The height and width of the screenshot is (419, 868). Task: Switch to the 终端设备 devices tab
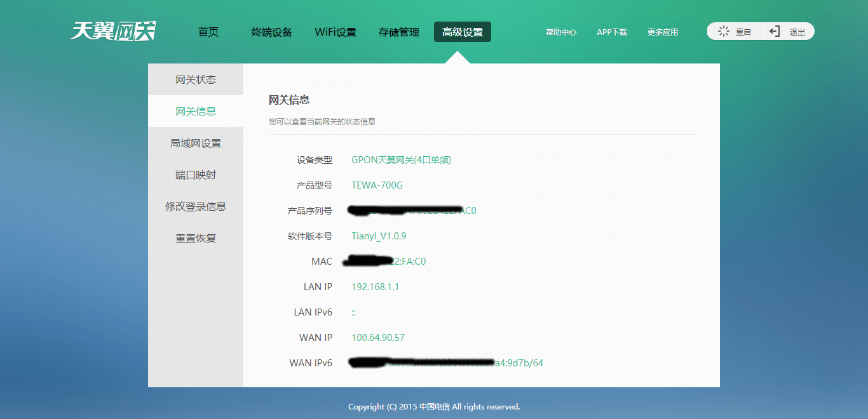coord(271,31)
